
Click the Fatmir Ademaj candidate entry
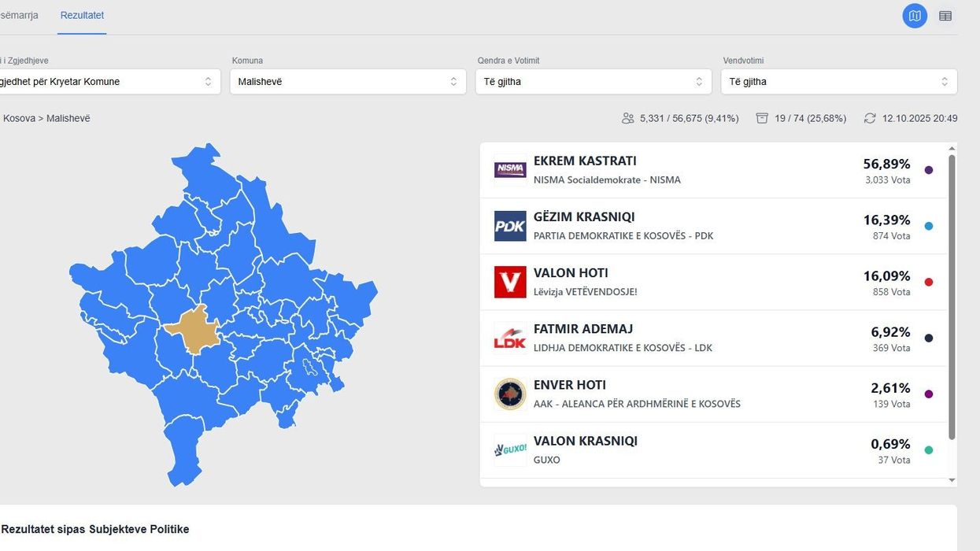708,337
